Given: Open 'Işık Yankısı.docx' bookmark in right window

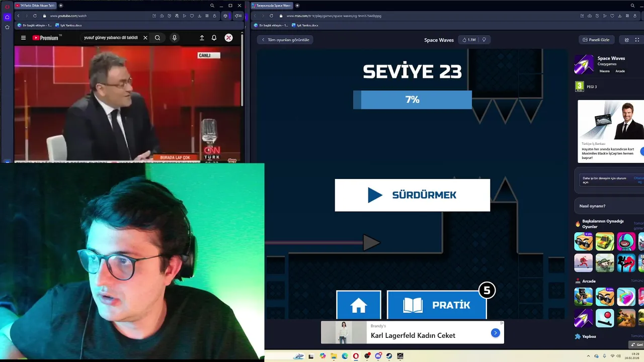Looking at the screenshot, I should coord(305,25).
